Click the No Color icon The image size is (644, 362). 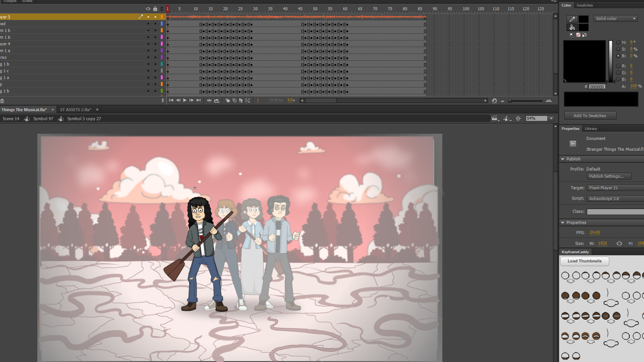578,35
